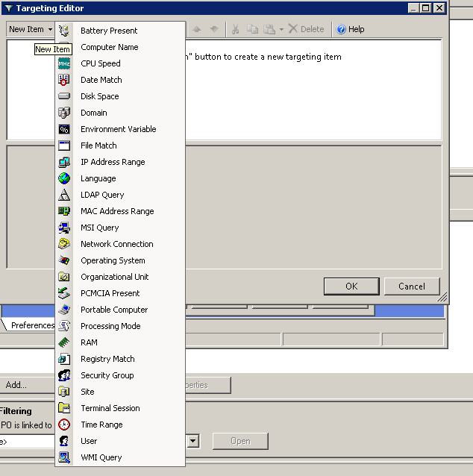This screenshot has height=476, width=473.
Task: Click the MSI Query icon
Action: click(64, 228)
